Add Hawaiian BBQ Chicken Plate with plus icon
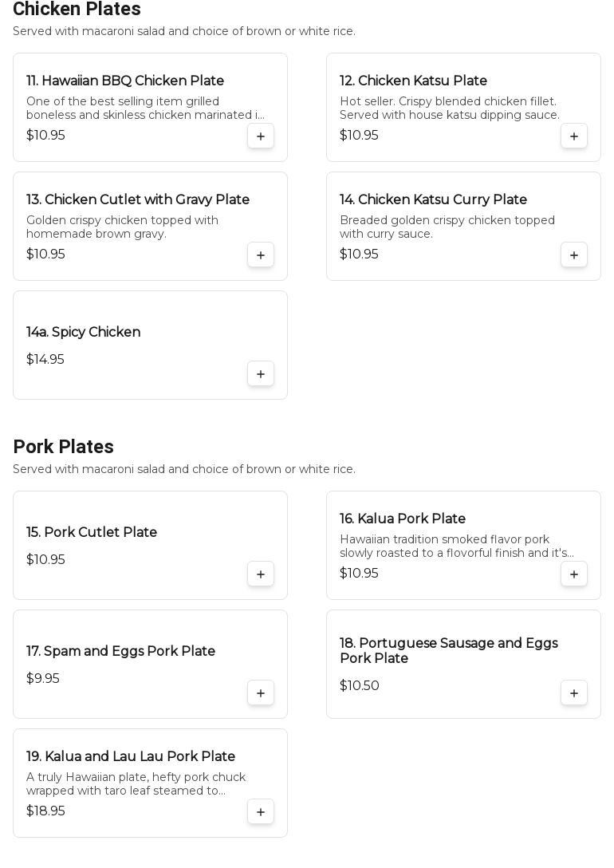Viewport: 614px width, 868px height. pos(261,136)
